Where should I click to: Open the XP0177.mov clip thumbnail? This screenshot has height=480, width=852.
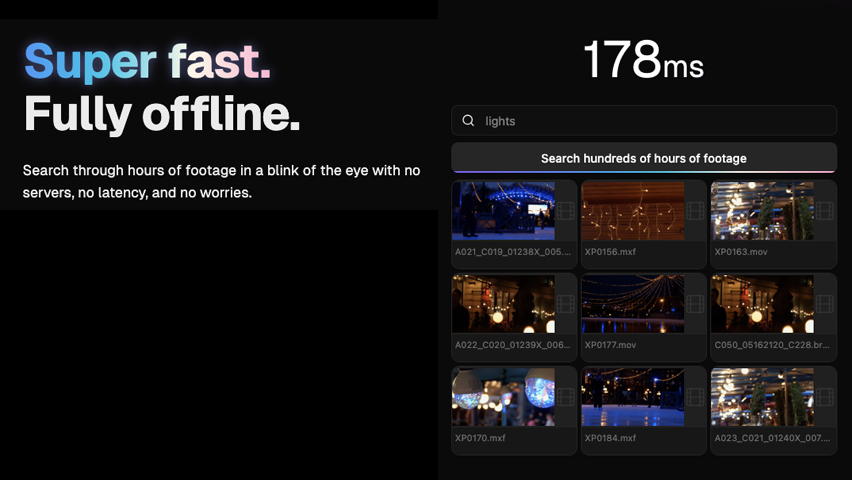pos(632,304)
